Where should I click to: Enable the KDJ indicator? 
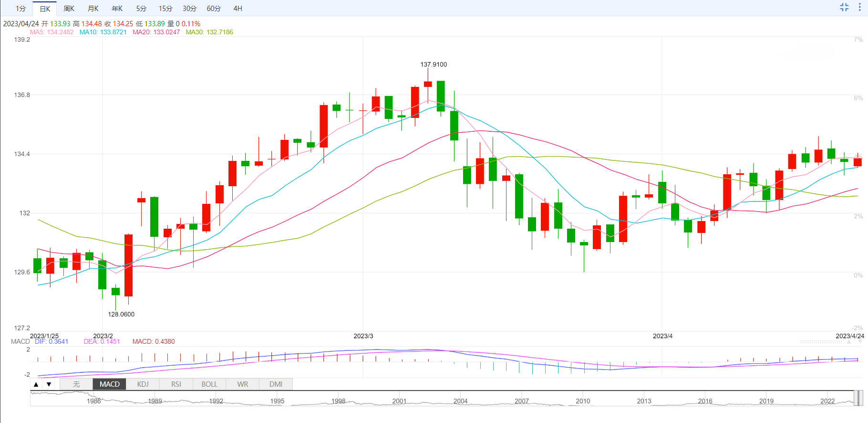(143, 384)
